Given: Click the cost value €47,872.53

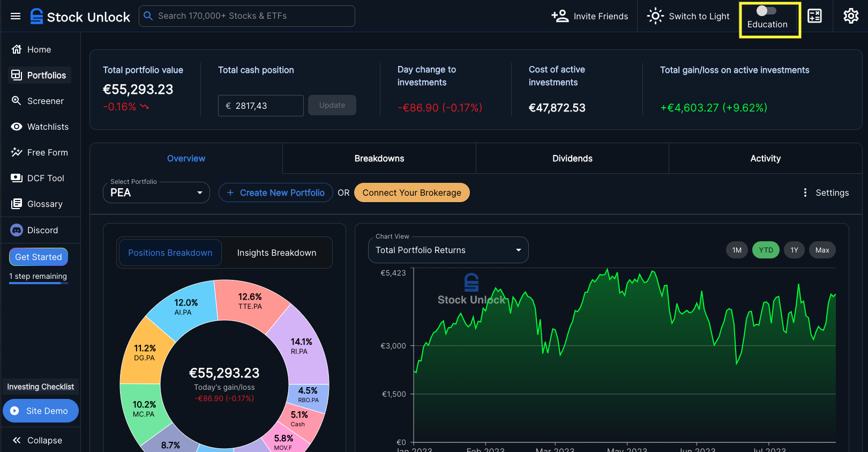Looking at the screenshot, I should click(x=557, y=108).
